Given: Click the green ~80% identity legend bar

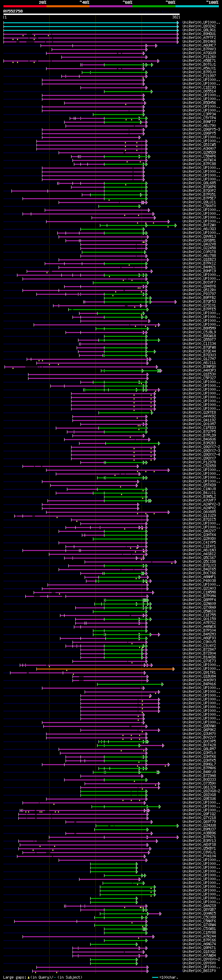Looking at the screenshot, I should pyautogui.click(x=154, y=6).
